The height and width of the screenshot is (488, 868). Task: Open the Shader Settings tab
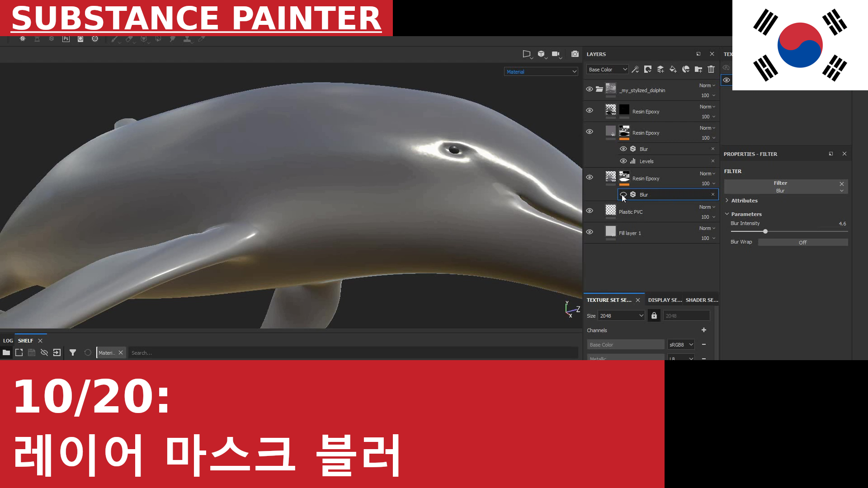(702, 300)
